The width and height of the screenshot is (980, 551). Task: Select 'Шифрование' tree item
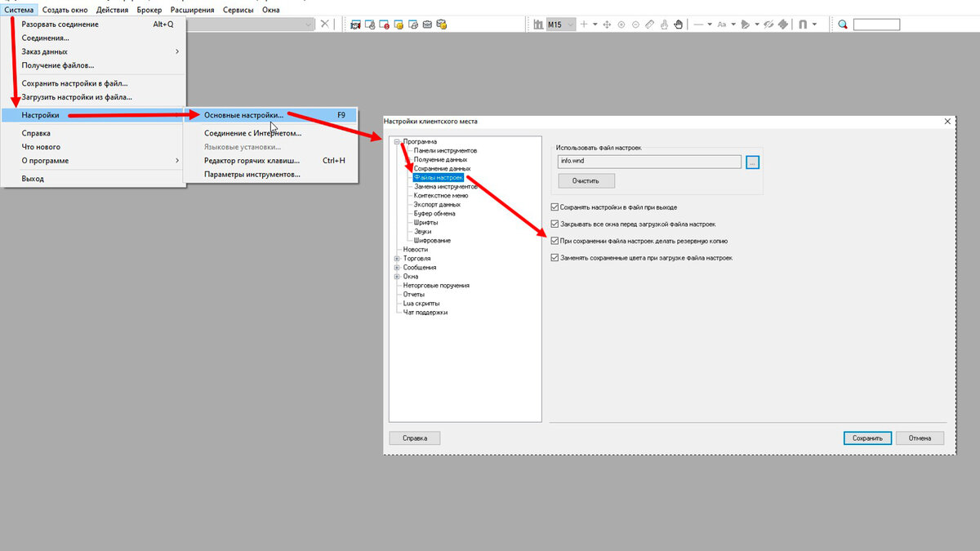pyautogui.click(x=432, y=241)
